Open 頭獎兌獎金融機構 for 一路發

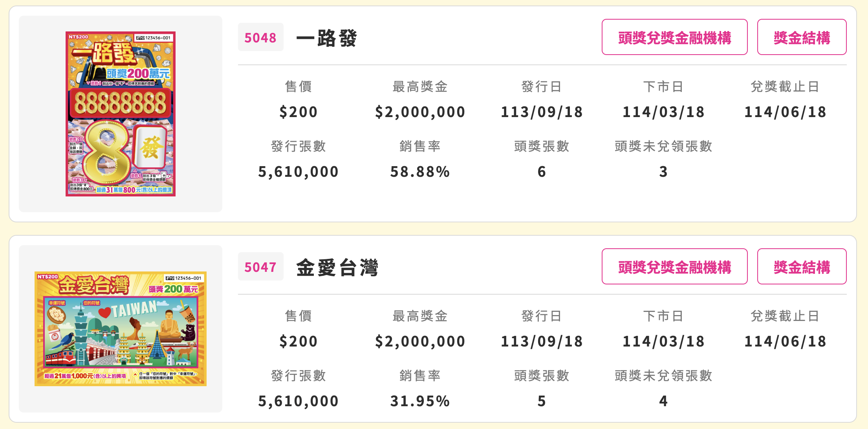(x=674, y=37)
